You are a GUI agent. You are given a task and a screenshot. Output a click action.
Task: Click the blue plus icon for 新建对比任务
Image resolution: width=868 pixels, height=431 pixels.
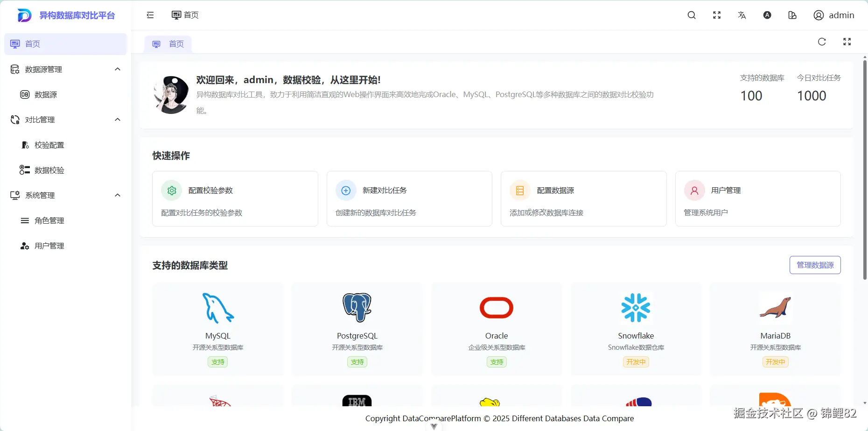point(346,191)
